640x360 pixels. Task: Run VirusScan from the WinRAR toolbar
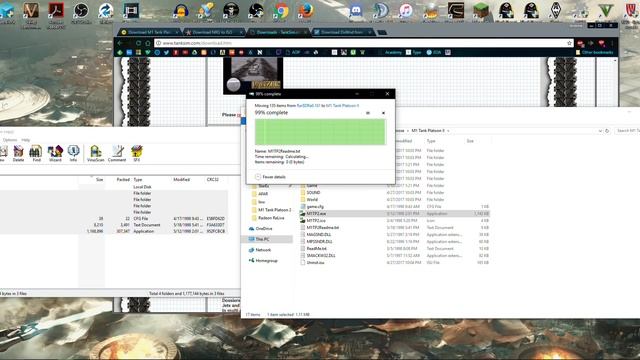click(96, 153)
